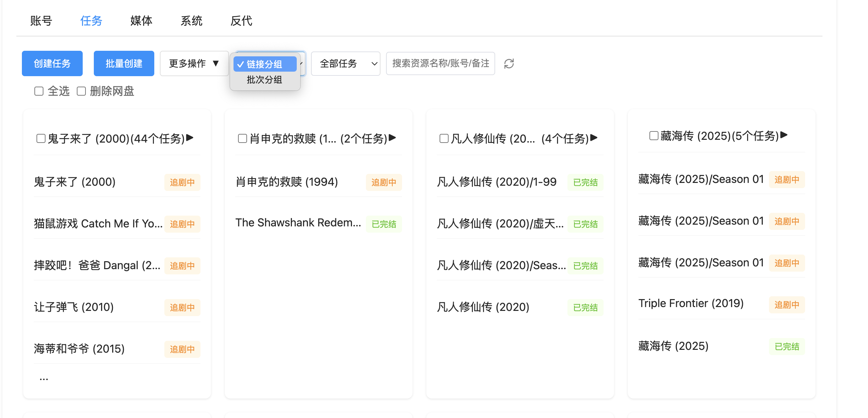Image resolution: width=868 pixels, height=418 pixels.
Task: Open the 猫鼠游戏 Catch Me If Yo... task
Action: pos(98,224)
